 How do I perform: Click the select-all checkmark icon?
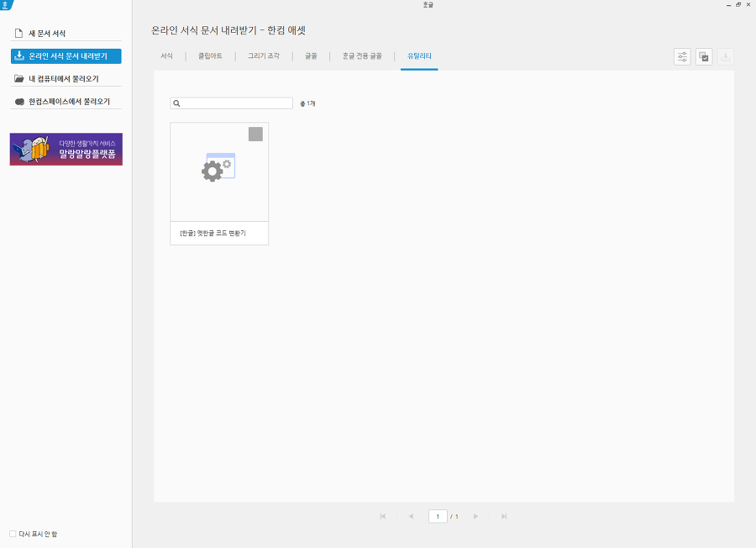click(x=704, y=57)
